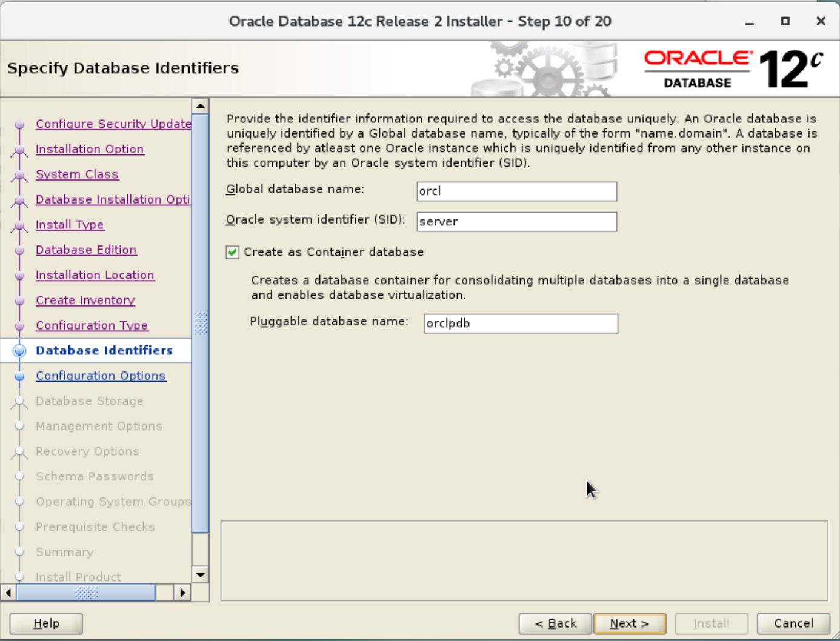
Task: Uncheck Create as Container database checkbox
Action: (x=233, y=252)
